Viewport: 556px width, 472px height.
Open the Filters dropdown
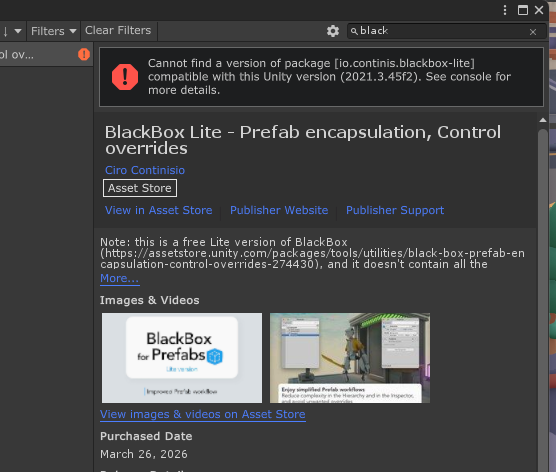pos(54,31)
